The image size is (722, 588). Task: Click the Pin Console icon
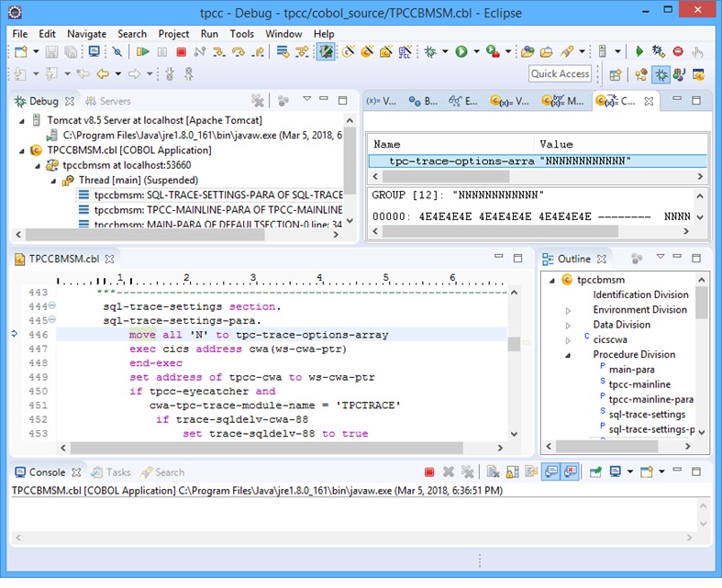click(595, 472)
